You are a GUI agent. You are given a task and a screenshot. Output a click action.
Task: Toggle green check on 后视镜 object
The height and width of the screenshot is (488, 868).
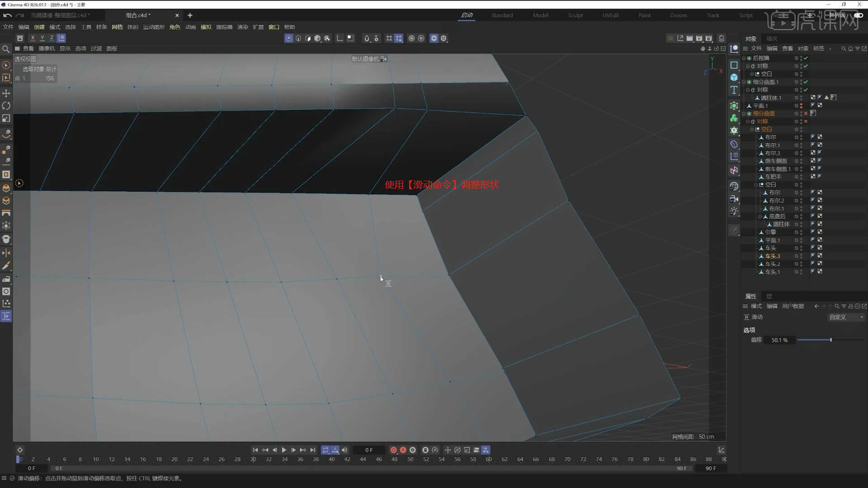(806, 58)
